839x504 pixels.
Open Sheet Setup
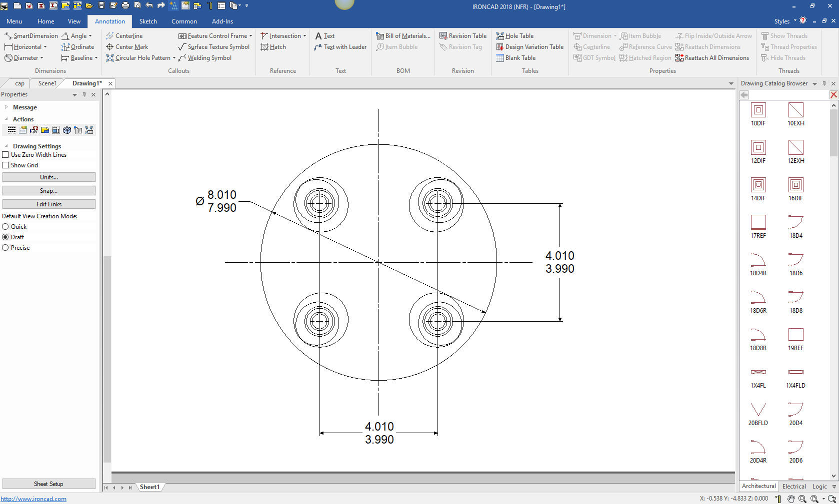coord(49,484)
